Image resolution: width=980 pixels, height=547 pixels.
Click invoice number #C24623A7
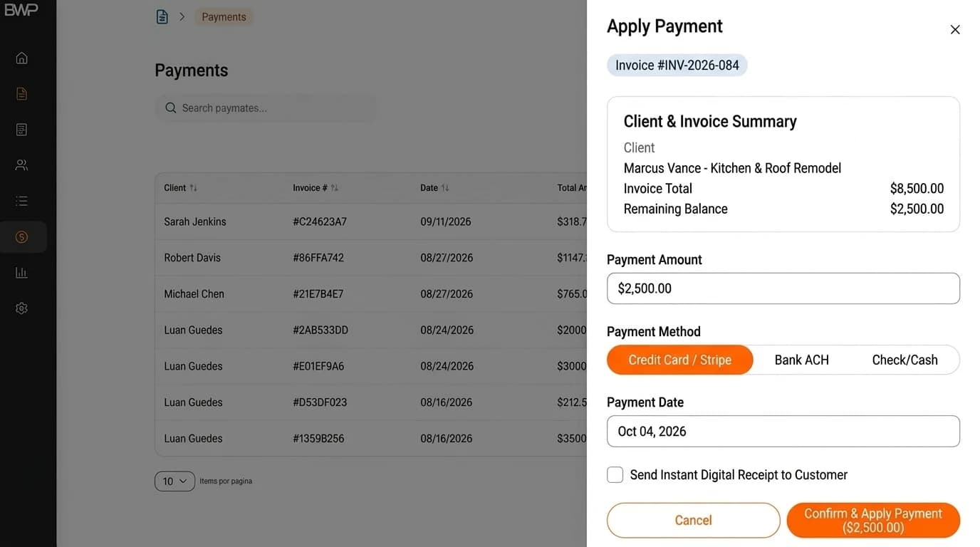[320, 222]
